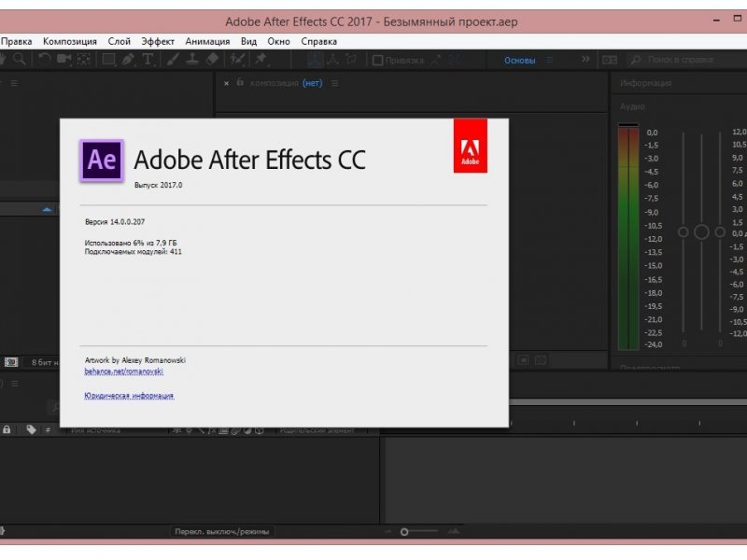Open the Project panel menu
This screenshot has height=560, width=747.
[x=15, y=83]
